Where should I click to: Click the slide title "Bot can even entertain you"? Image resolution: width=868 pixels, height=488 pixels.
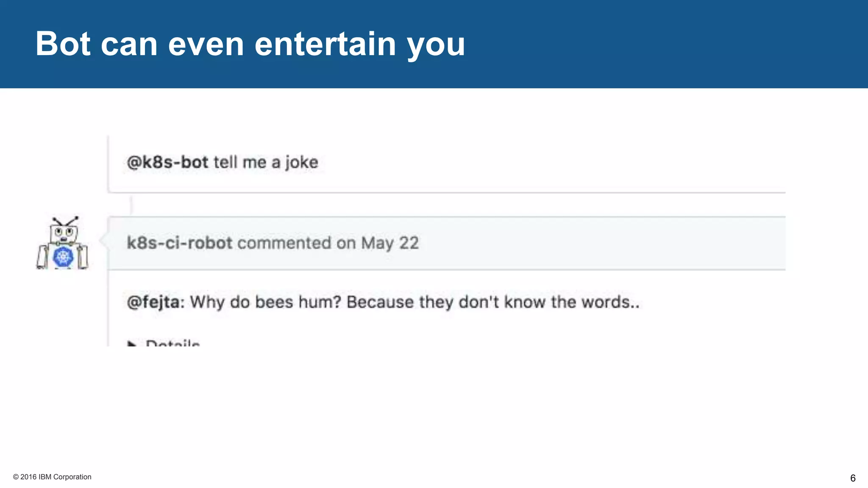point(250,44)
